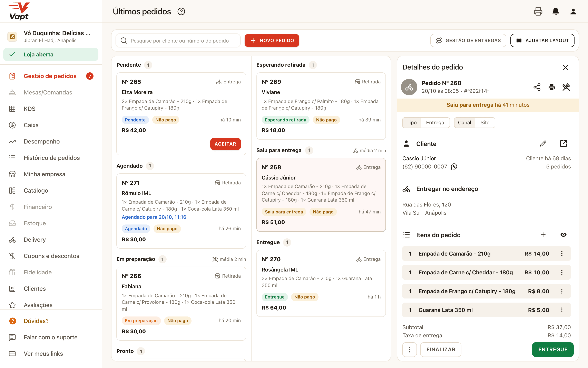Viewport: 588px width, 368px height.
Task: Open options for Empada de Frango c/ Catupiry item
Action: [562, 291]
